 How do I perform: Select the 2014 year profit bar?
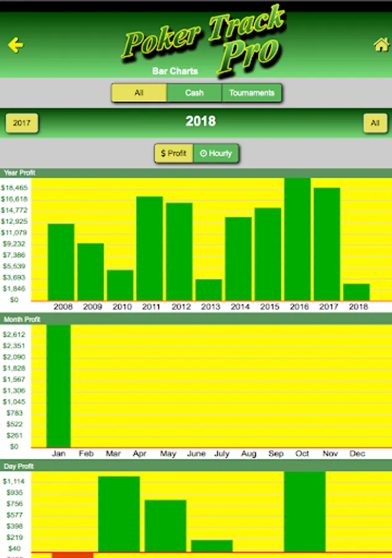[238, 259]
